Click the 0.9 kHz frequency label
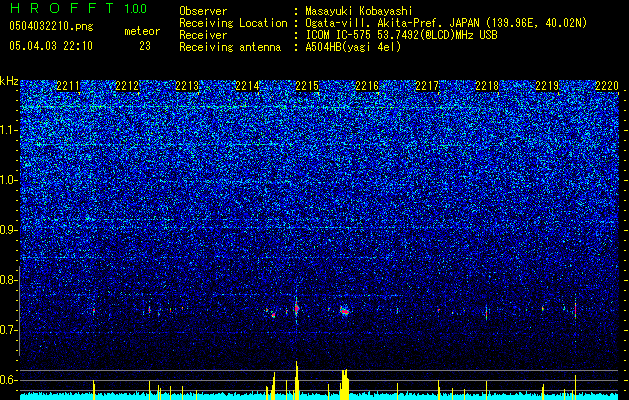Image resolution: width=629 pixels, height=400 pixels. (x=8, y=230)
